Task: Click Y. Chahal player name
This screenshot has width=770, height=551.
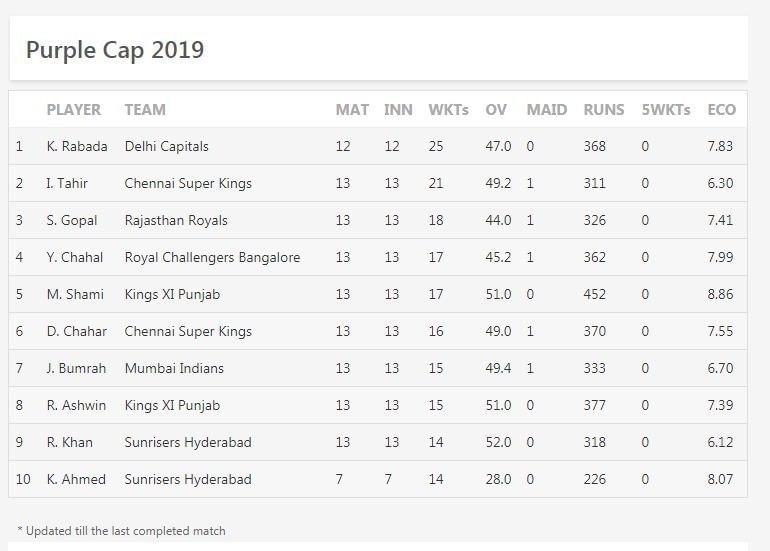Action: pos(75,257)
